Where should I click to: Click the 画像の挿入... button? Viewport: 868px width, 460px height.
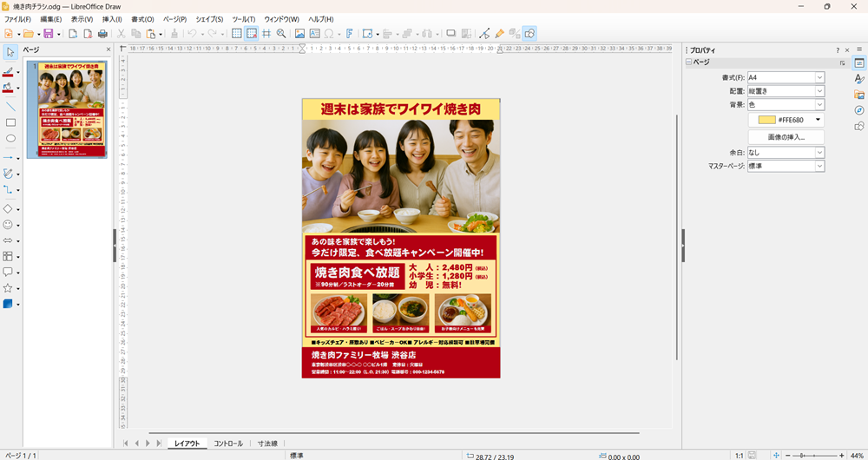(786, 137)
